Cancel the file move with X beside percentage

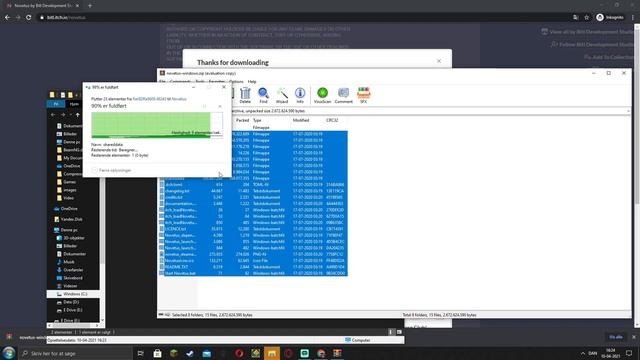[220, 106]
